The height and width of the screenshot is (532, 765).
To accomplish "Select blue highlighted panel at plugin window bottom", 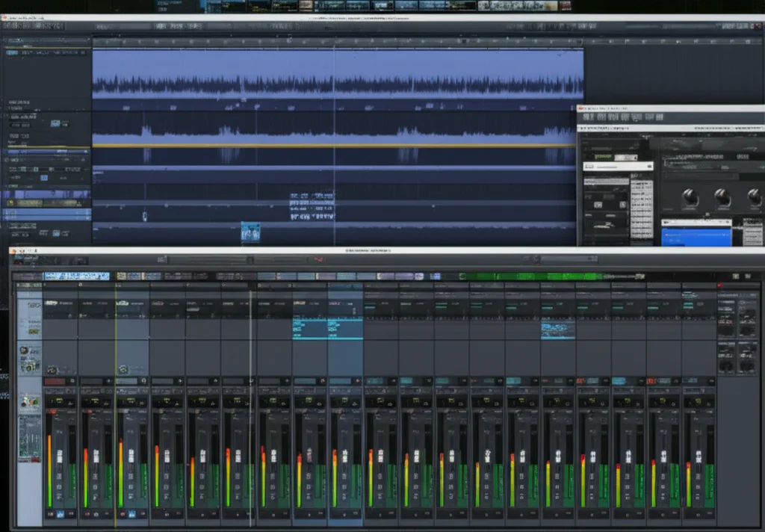I will [x=696, y=236].
